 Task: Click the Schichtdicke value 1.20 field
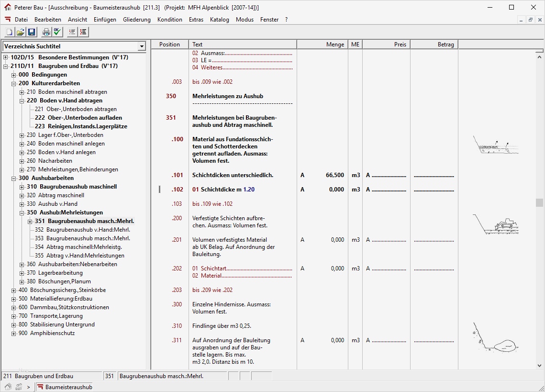249,190
